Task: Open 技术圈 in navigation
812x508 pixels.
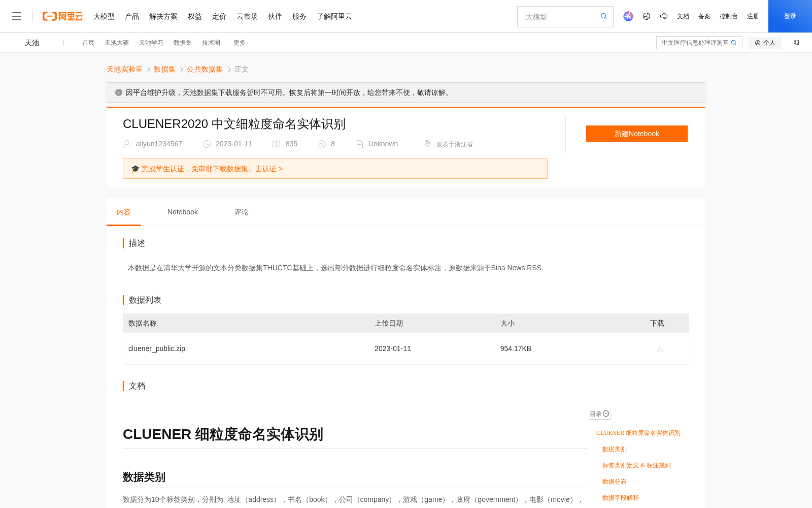Action: [x=211, y=43]
